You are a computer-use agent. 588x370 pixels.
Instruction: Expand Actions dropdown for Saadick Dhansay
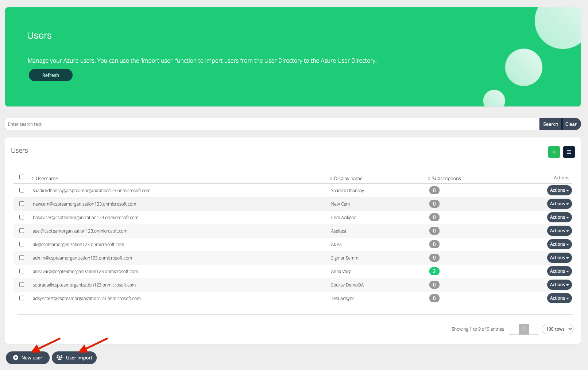pos(559,190)
